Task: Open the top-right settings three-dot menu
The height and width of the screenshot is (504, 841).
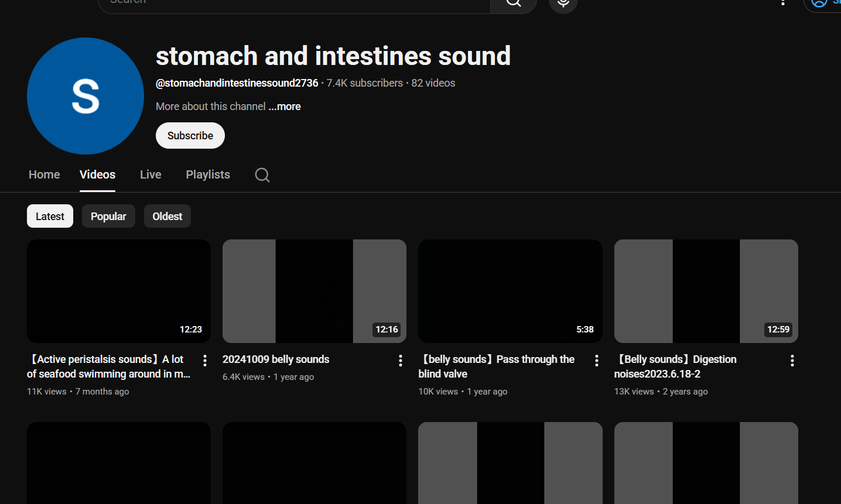Action: 782,3
